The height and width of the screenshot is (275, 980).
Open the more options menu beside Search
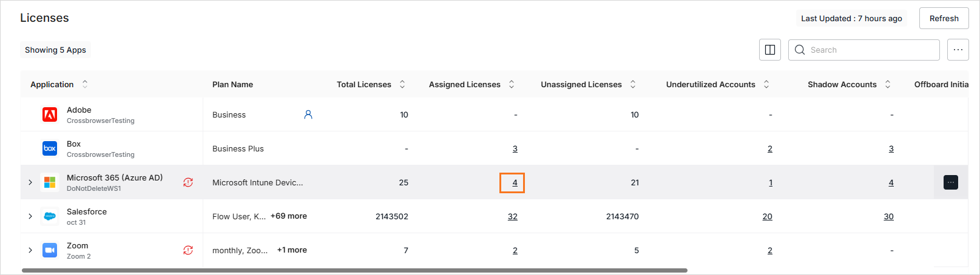958,50
